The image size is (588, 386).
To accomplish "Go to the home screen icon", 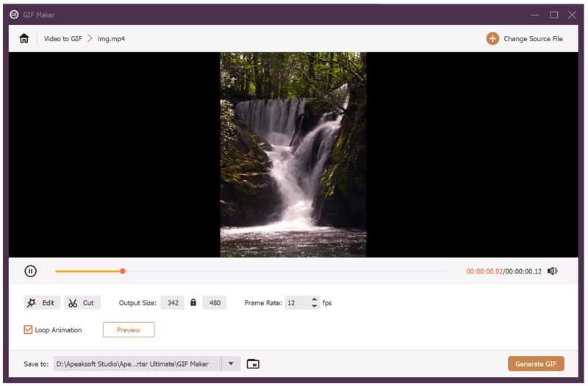I will pyautogui.click(x=24, y=38).
